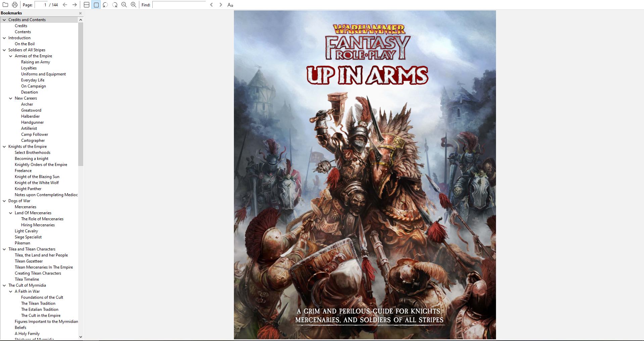Select the Light Cavalry bookmark
This screenshot has width=644, height=341.
tap(26, 231)
